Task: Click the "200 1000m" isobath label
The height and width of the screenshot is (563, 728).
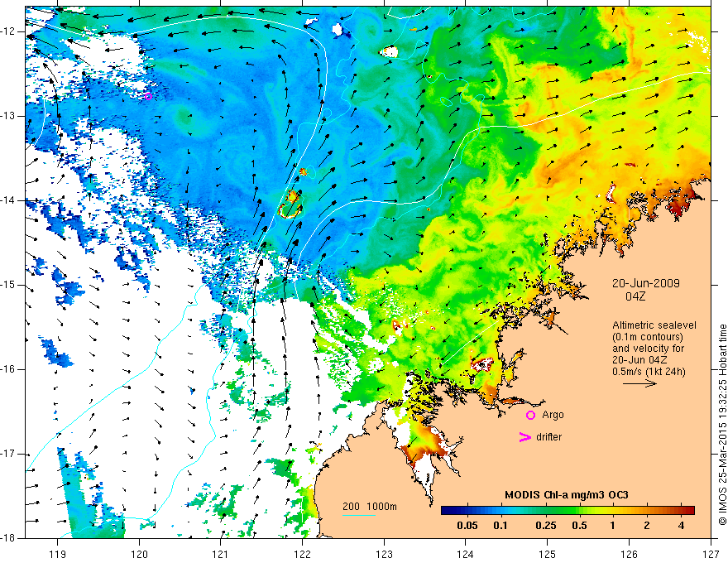Action: [370, 507]
